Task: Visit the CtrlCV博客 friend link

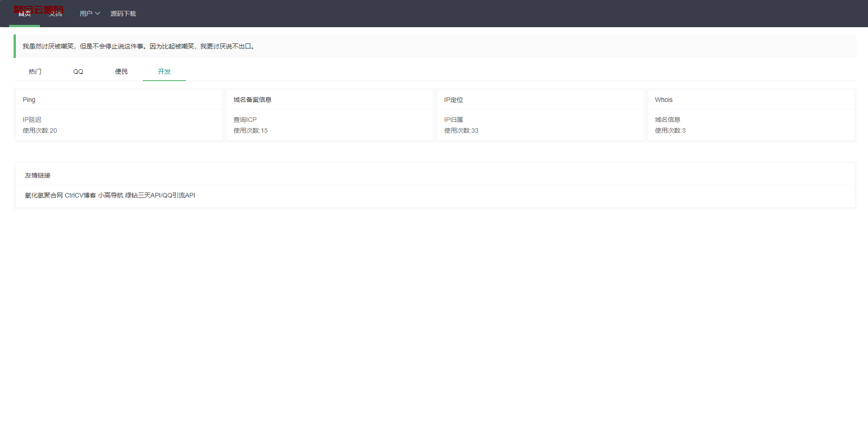Action: [80, 195]
